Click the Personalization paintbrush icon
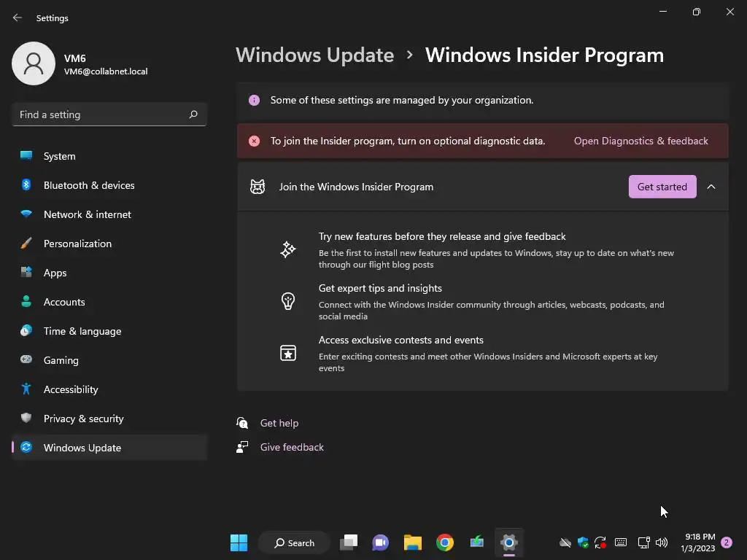Screen dimensions: 747x560 (26, 244)
